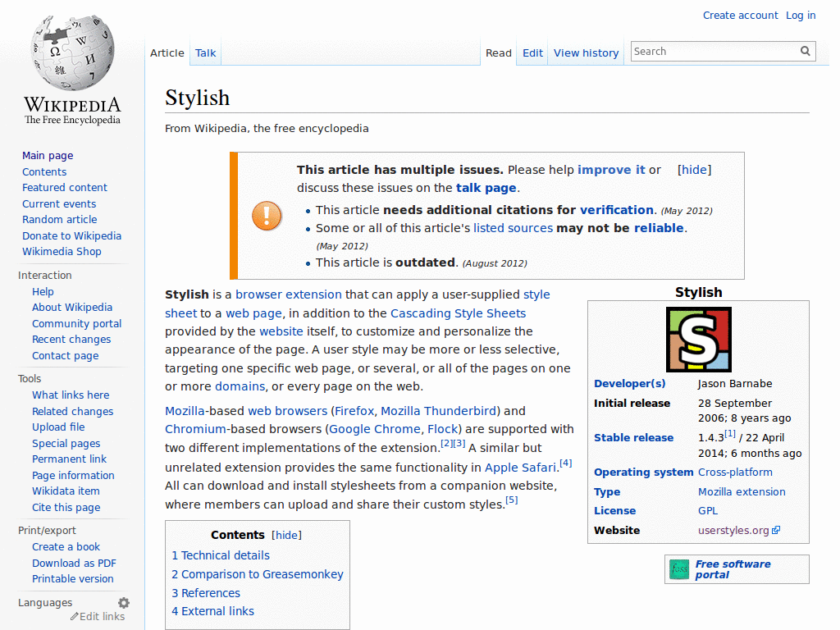Click Free software portal link
The image size is (840, 630).
click(733, 569)
